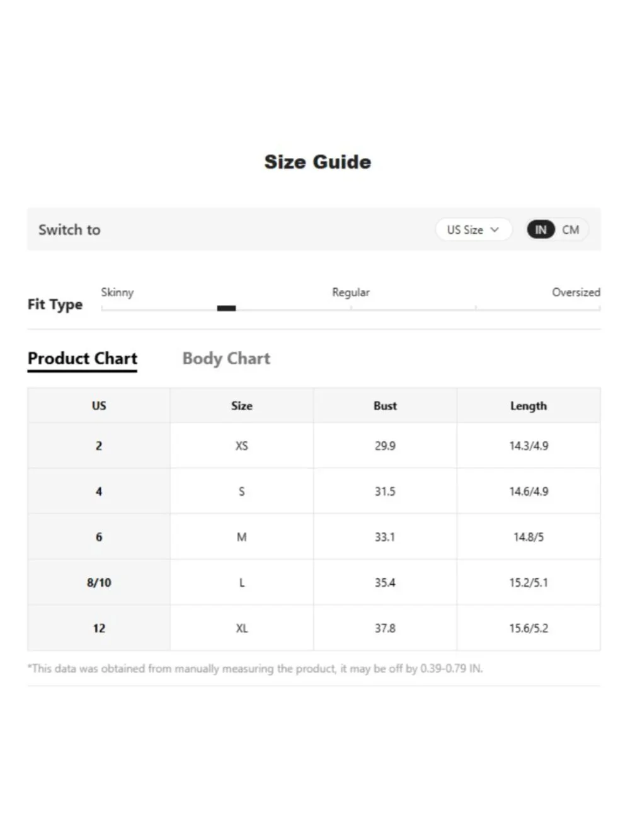Click the 33.1 bust value for M
The width and height of the screenshot is (630, 840).
(x=385, y=537)
